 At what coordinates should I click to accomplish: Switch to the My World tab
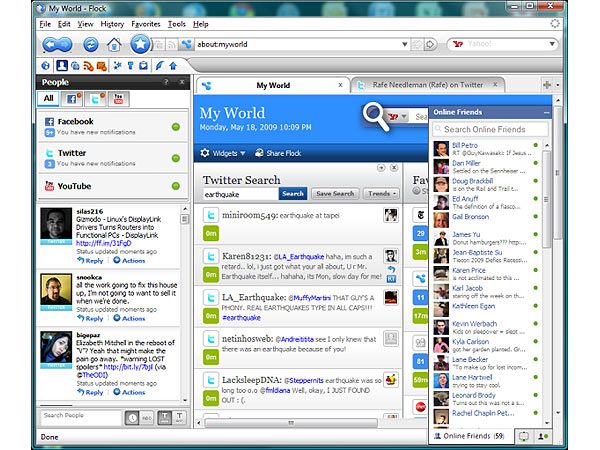coord(273,85)
